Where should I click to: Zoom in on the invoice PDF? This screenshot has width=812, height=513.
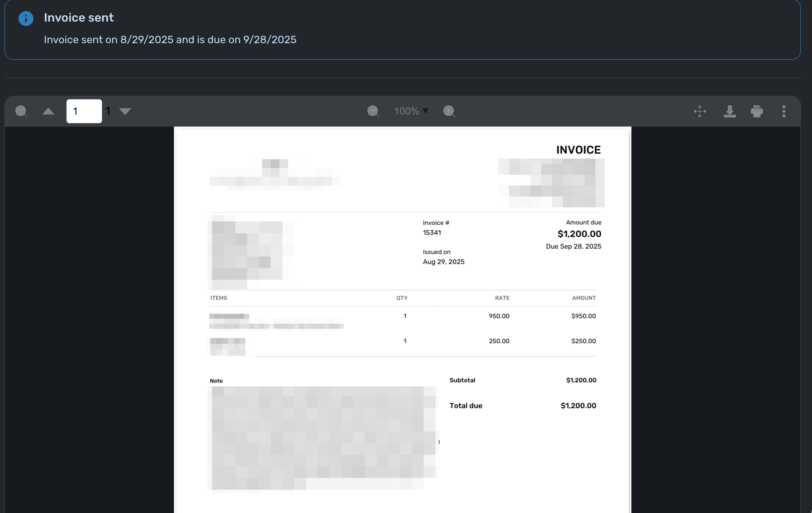449,111
